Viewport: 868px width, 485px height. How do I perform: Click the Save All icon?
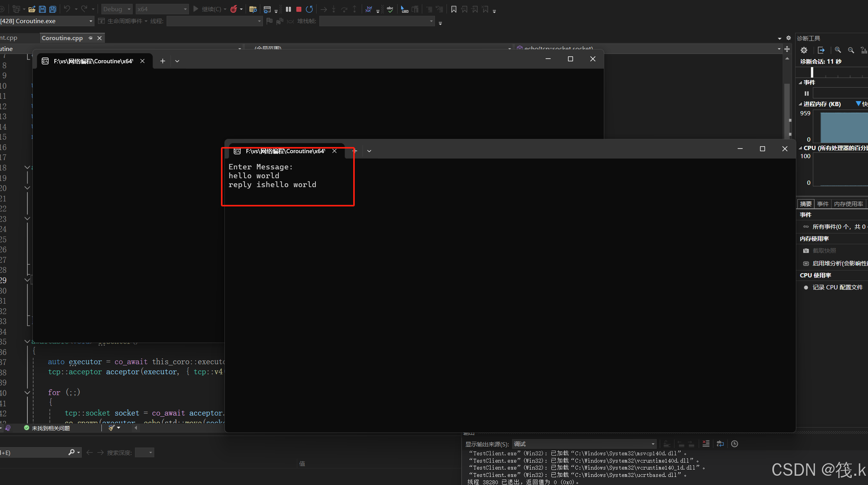pyautogui.click(x=53, y=9)
